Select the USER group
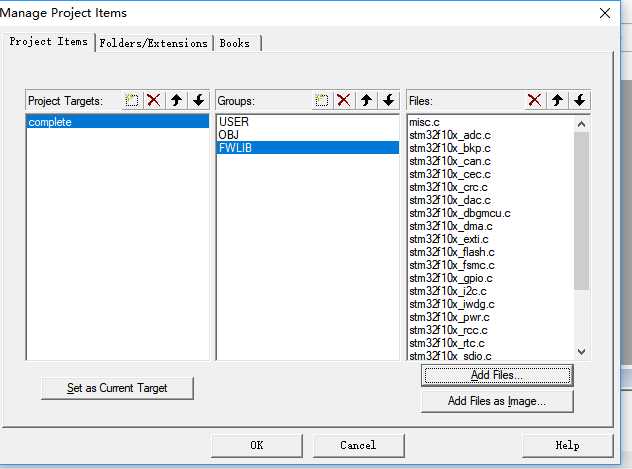632x469 pixels. pos(308,122)
